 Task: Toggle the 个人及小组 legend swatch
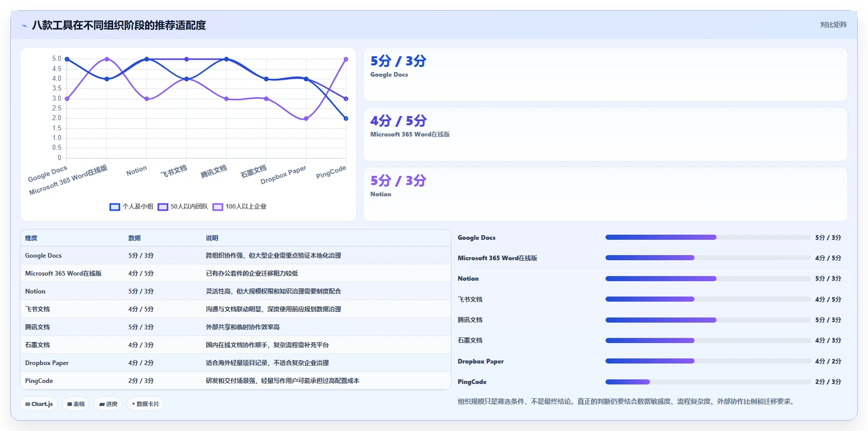(x=115, y=207)
